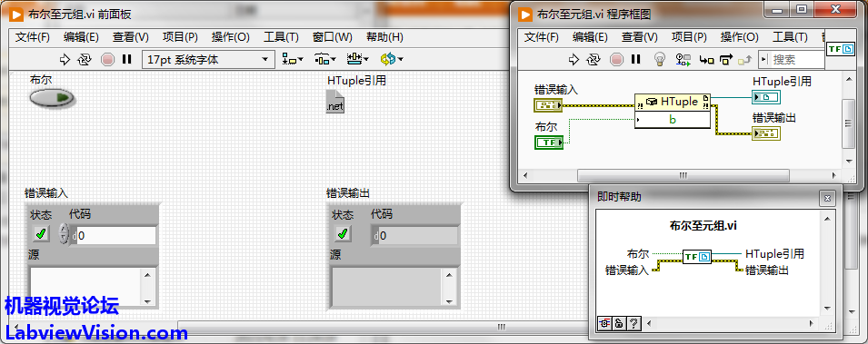Toggle 状态 checkbox in 错误输入 cluster
This screenshot has width=868, height=344.
(x=40, y=234)
